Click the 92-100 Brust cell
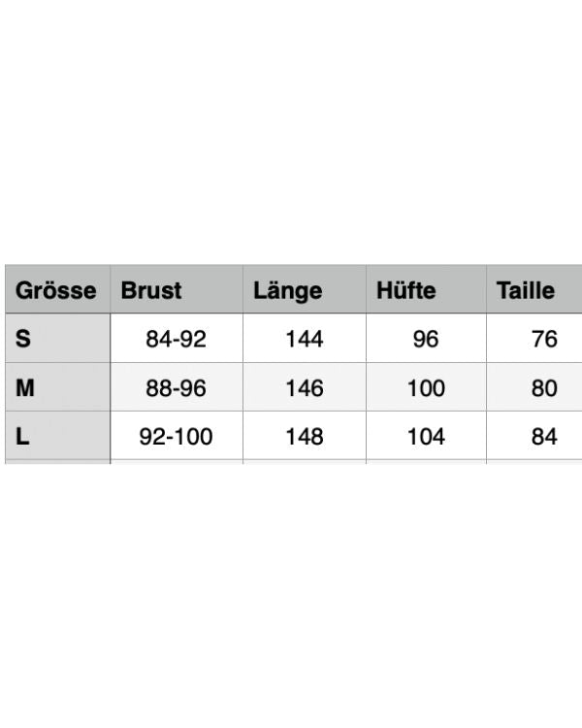 tap(176, 437)
